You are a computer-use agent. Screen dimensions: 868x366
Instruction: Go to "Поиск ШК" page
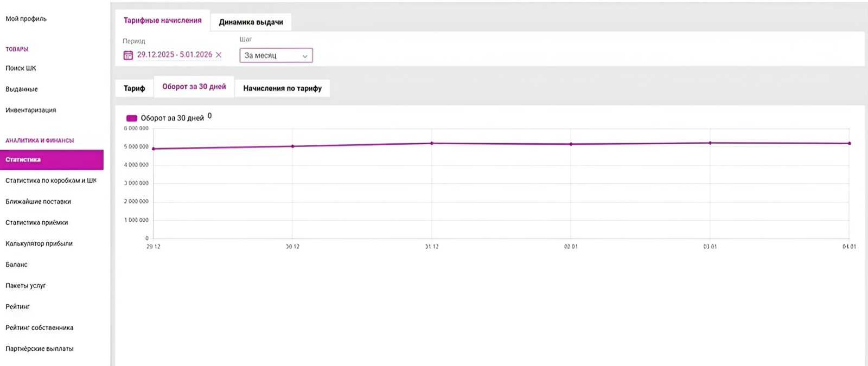click(x=21, y=68)
